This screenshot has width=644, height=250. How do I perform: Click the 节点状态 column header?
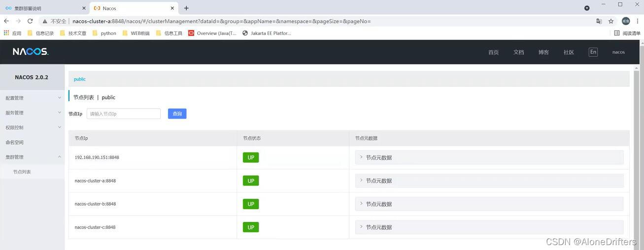coord(293,138)
